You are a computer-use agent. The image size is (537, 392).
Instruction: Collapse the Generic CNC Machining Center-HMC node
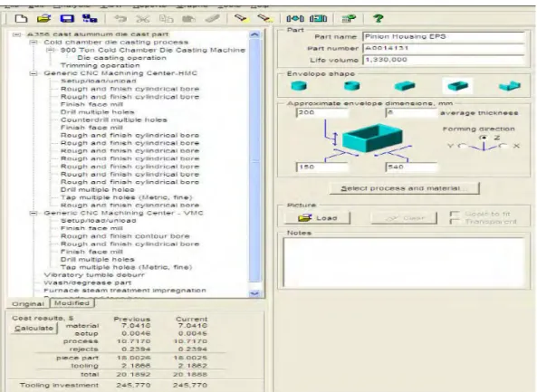(34, 73)
